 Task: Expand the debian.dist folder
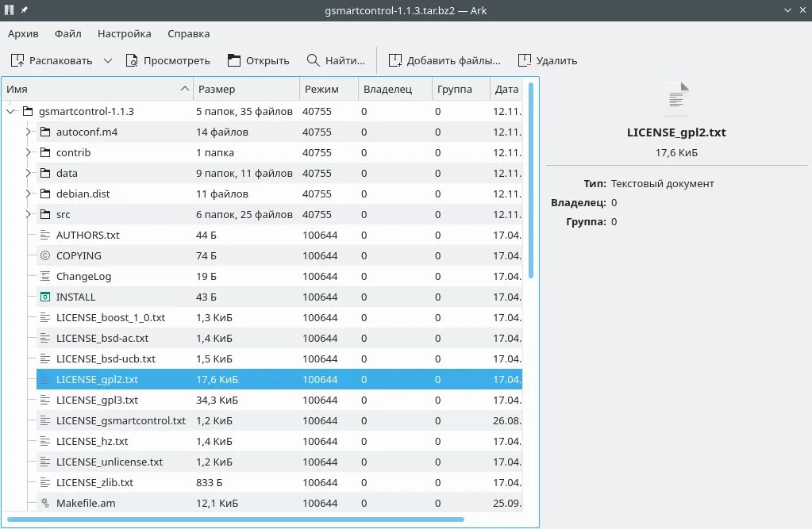(28, 194)
